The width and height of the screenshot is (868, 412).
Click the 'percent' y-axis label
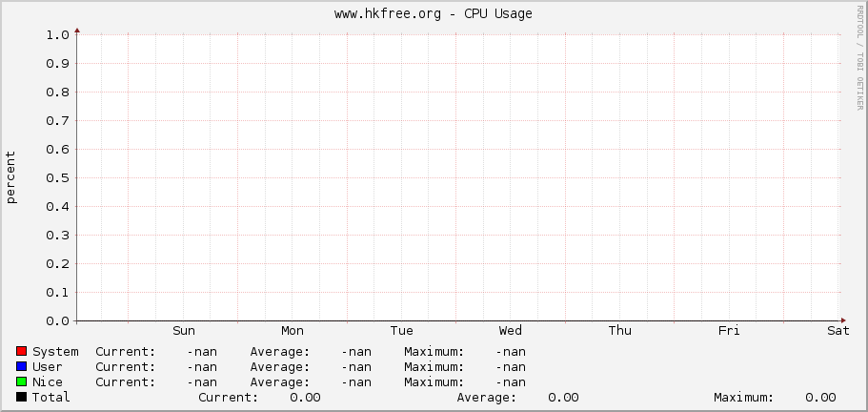click(x=11, y=177)
